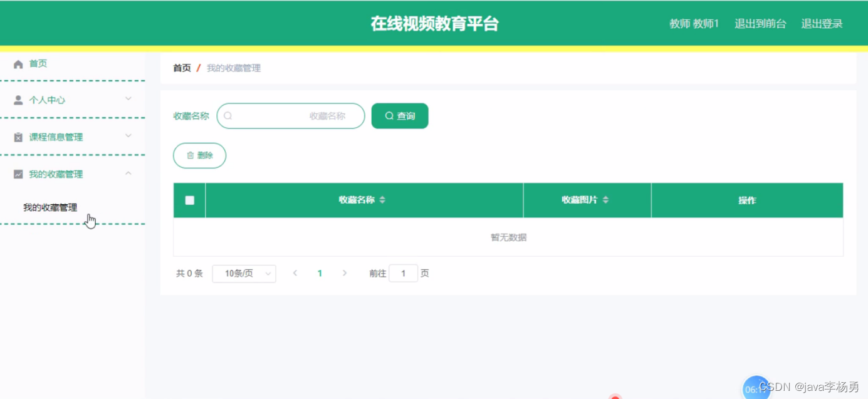Click the person icon beside 个人中心
Screen dimensions: 868x399
[18, 100]
